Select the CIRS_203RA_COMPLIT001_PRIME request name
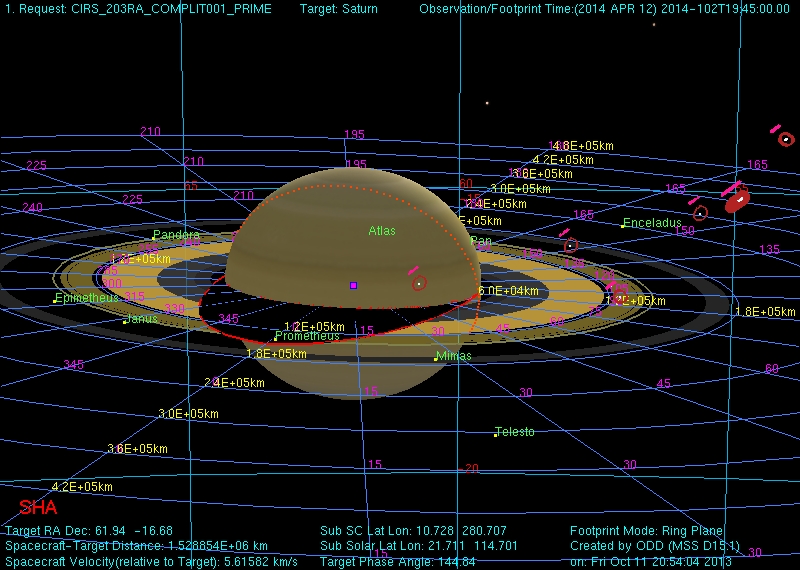This screenshot has width=800, height=570. pyautogui.click(x=165, y=9)
